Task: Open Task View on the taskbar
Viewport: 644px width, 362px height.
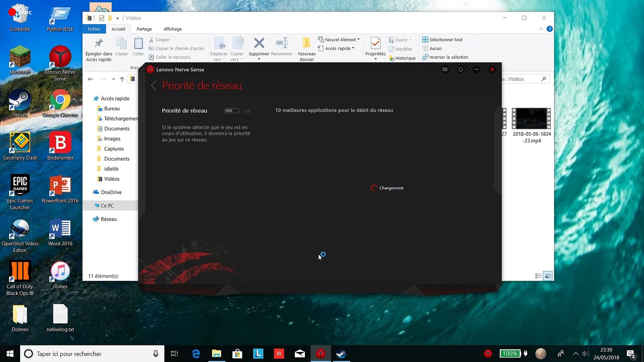Action: 174,354
